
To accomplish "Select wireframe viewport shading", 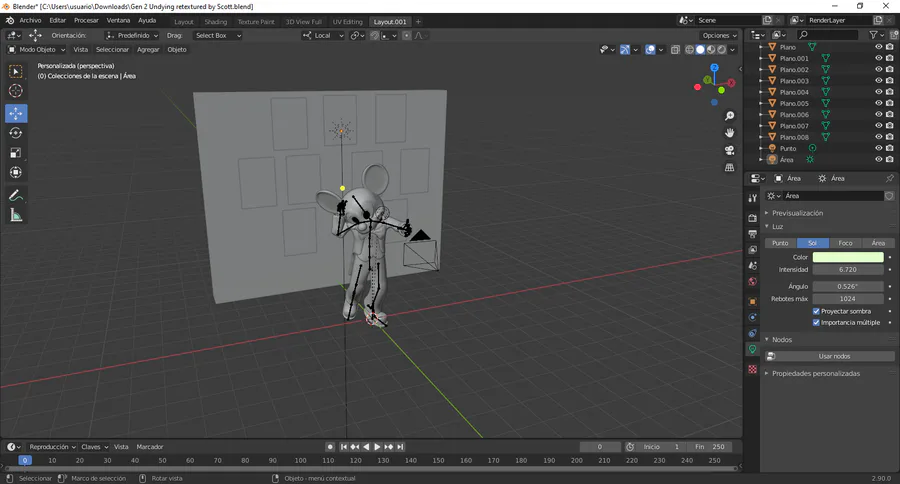I will tap(690, 50).
